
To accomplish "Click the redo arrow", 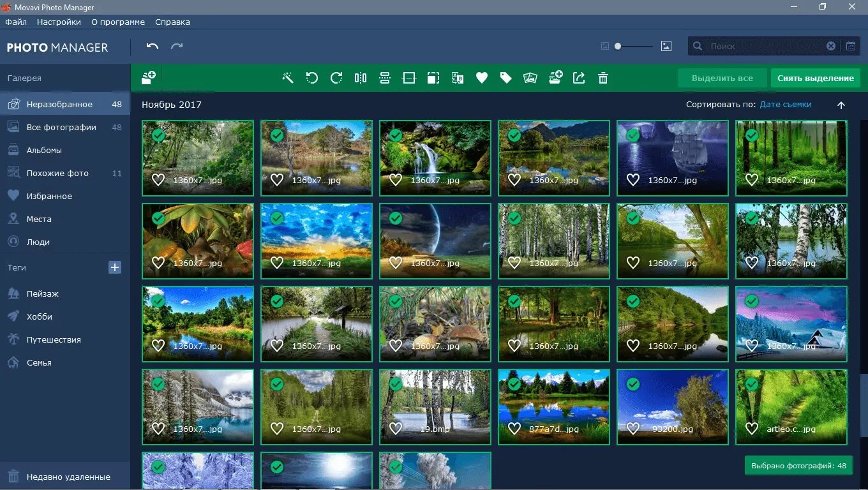I will [177, 46].
